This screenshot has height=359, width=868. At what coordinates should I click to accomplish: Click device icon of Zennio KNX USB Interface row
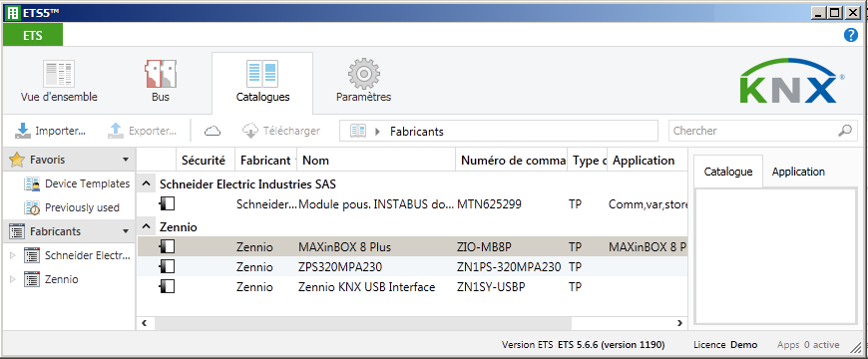(x=168, y=286)
